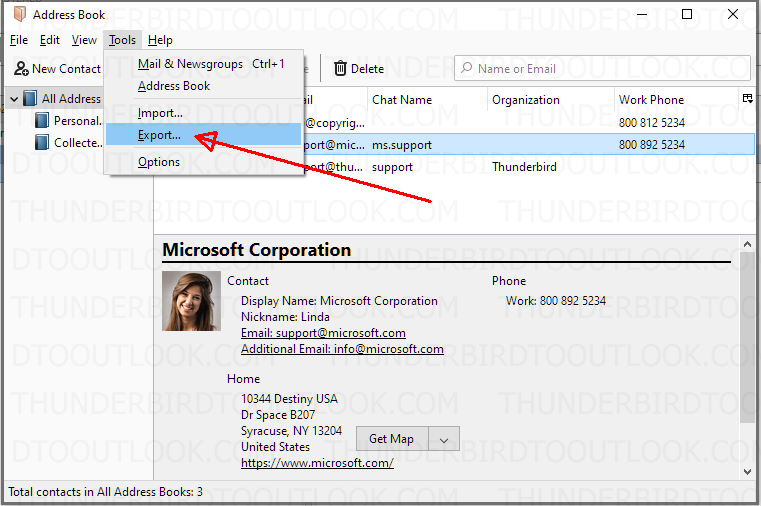Open the Help menu

point(160,40)
